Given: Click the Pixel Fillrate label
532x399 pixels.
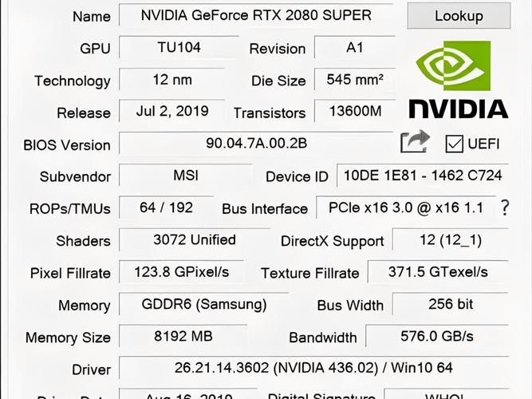Looking at the screenshot, I should pos(70,274).
